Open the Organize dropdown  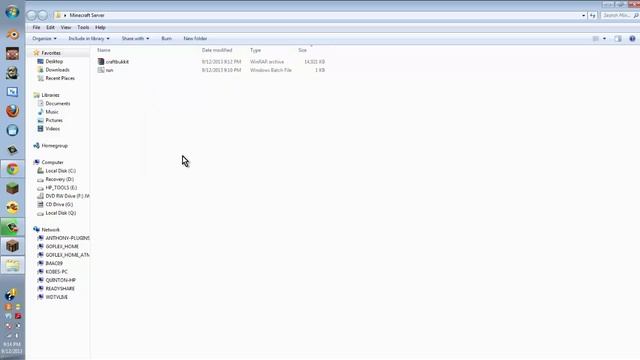44,39
